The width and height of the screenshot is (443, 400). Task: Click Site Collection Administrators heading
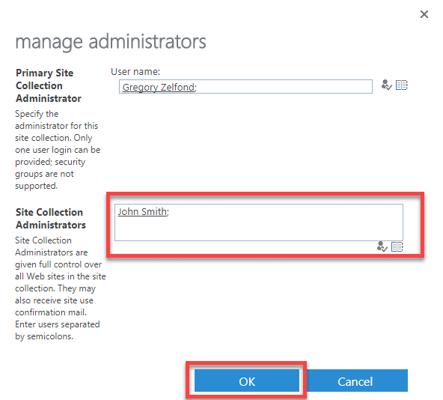pyautogui.click(x=51, y=218)
